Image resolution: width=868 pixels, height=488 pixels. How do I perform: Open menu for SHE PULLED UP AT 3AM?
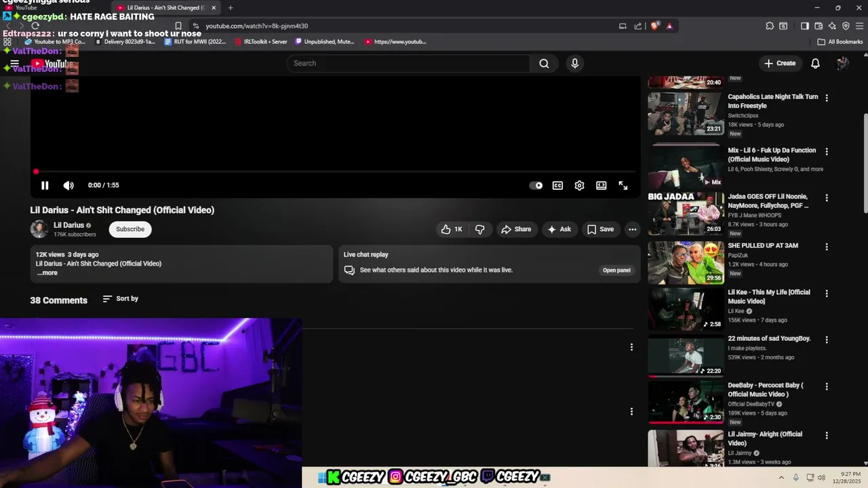(x=826, y=246)
